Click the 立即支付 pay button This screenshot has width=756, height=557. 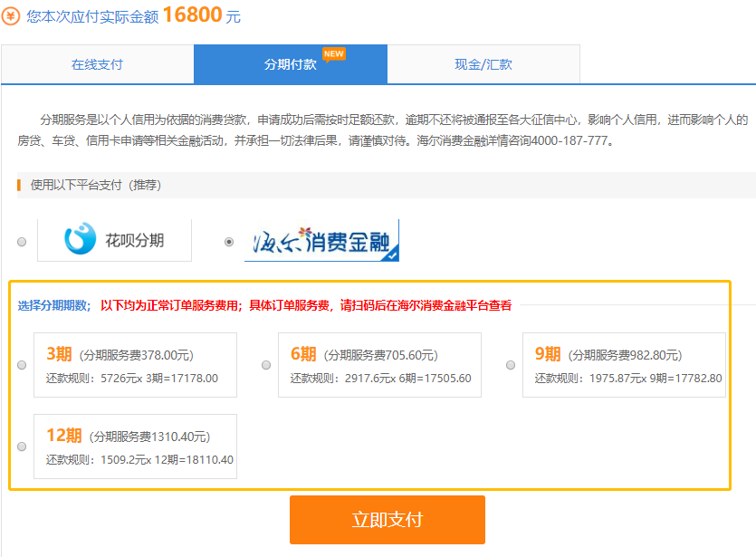tap(387, 520)
